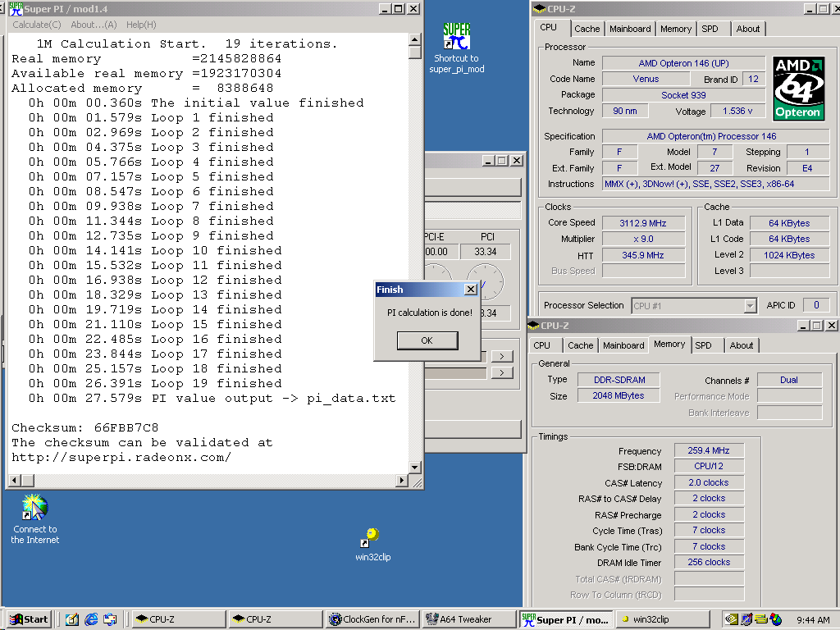The width and height of the screenshot is (840, 630).
Task: Click the upper right-arrow button in ClockGen
Action: 502,356
